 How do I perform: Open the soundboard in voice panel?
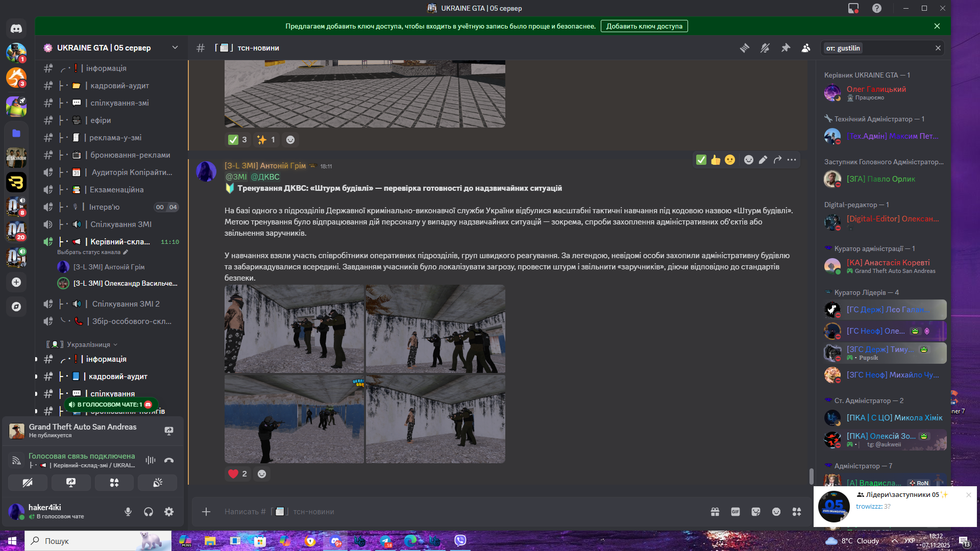point(158,483)
